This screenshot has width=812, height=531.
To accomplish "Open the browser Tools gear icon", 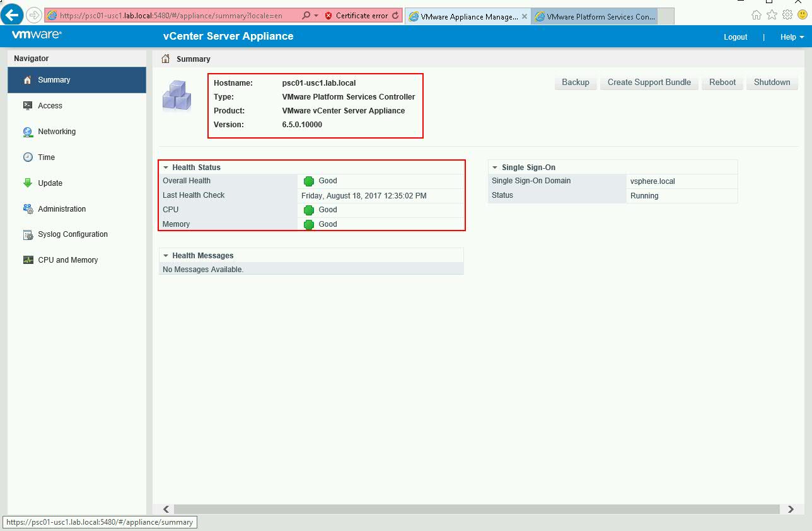I will tap(787, 15).
